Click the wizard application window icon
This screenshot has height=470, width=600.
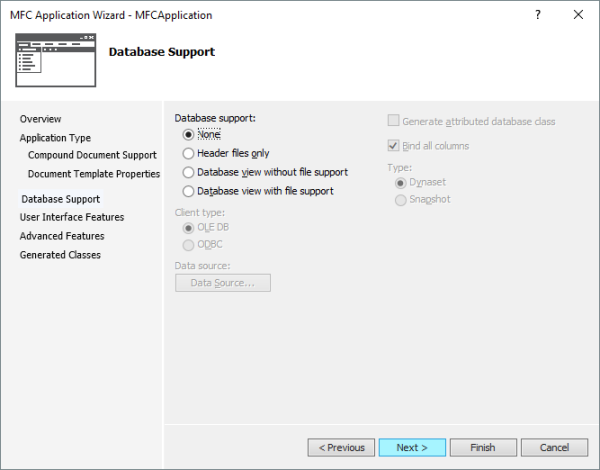point(55,60)
